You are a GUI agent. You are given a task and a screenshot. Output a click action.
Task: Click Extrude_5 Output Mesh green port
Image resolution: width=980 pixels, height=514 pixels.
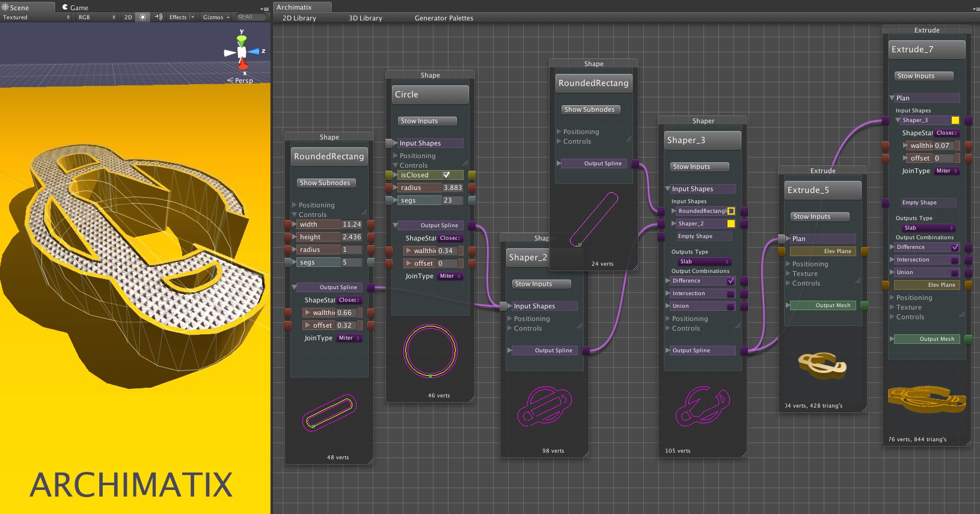point(864,305)
